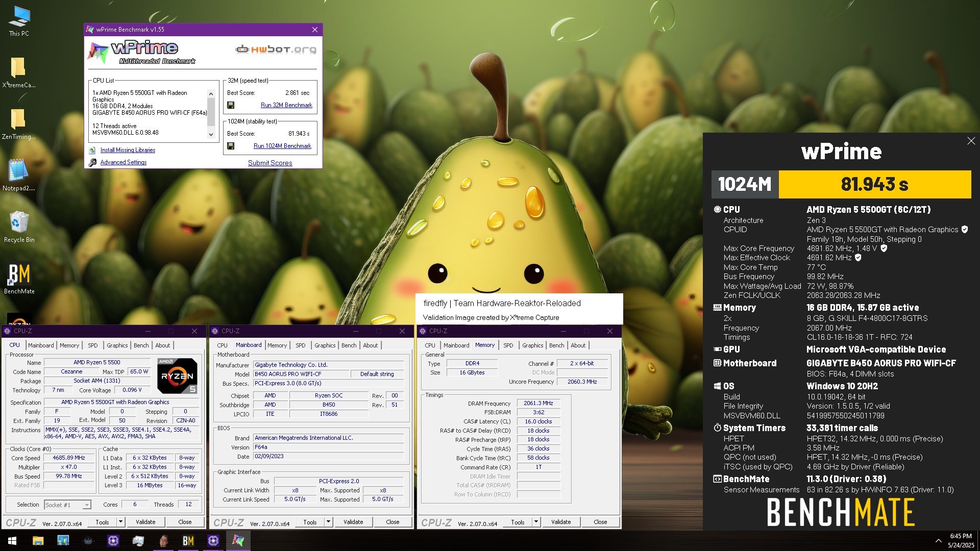Open Bench tab in CPU-Z Mainboard window
Image resolution: width=980 pixels, height=551 pixels.
coord(349,345)
